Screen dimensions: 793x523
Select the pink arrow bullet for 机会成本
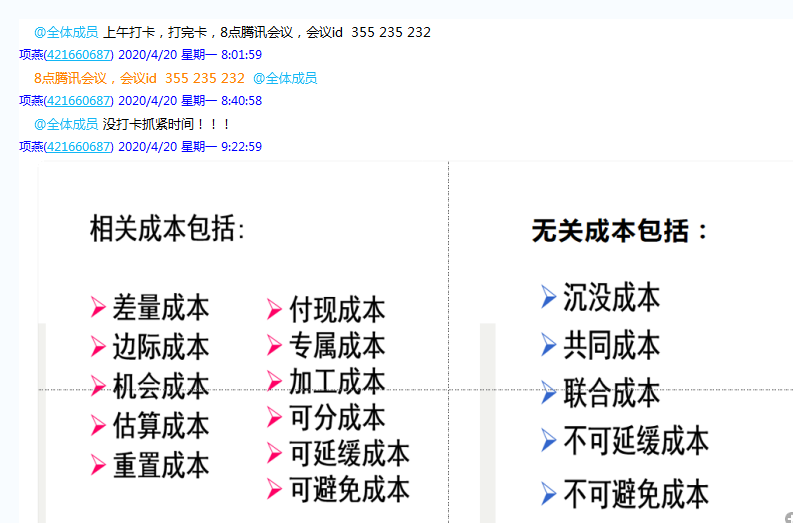coord(98,386)
